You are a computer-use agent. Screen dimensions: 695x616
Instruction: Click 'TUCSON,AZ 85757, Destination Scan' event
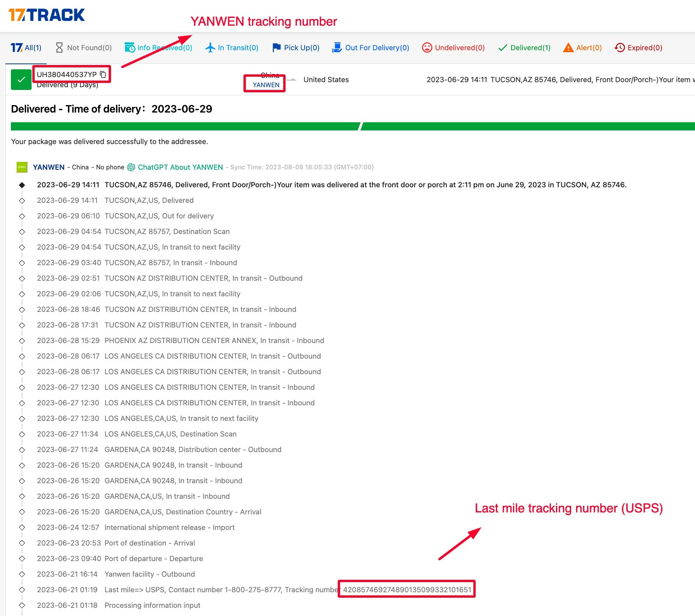tap(167, 231)
